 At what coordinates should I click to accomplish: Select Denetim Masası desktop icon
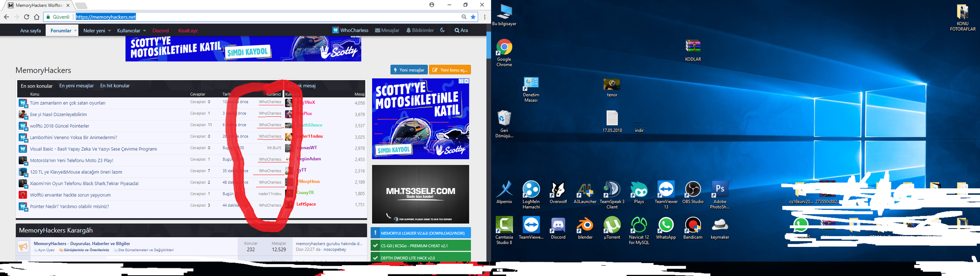click(x=531, y=89)
